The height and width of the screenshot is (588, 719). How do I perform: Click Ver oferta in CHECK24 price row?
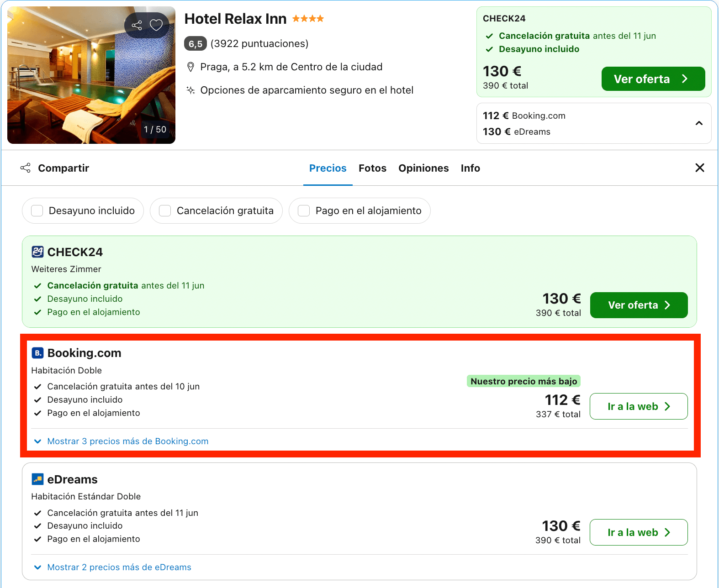click(639, 305)
